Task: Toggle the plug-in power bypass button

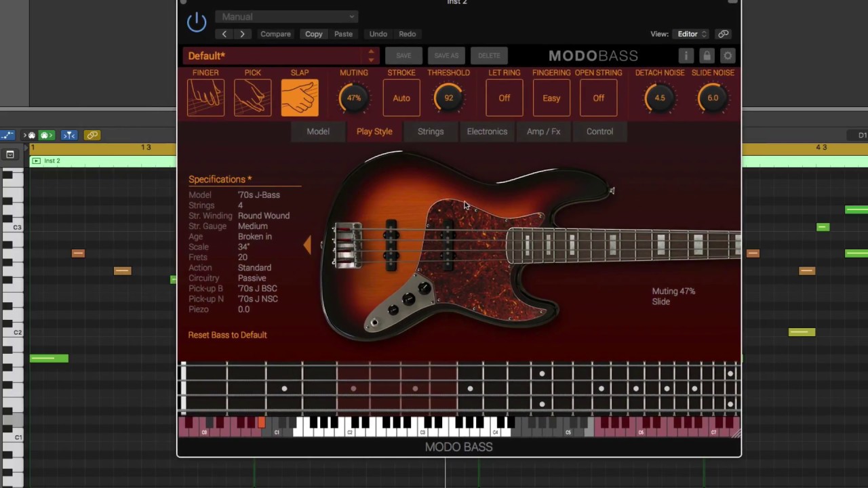Action: pos(197,22)
